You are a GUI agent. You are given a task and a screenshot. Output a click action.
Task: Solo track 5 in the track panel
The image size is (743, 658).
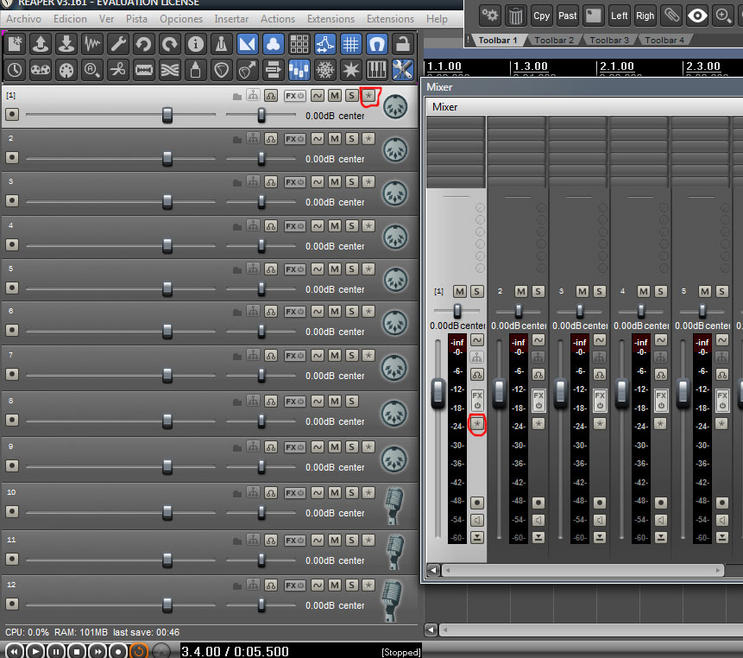click(351, 269)
